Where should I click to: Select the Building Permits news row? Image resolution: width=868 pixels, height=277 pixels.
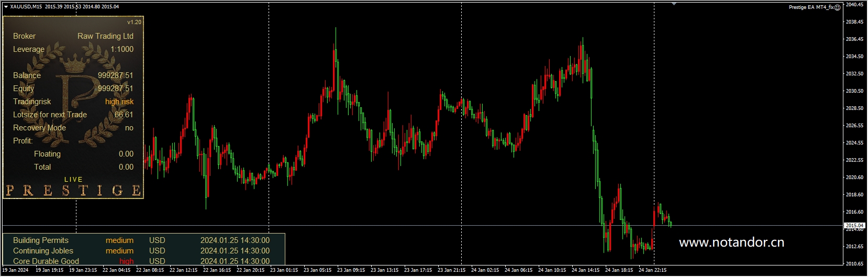click(41, 240)
